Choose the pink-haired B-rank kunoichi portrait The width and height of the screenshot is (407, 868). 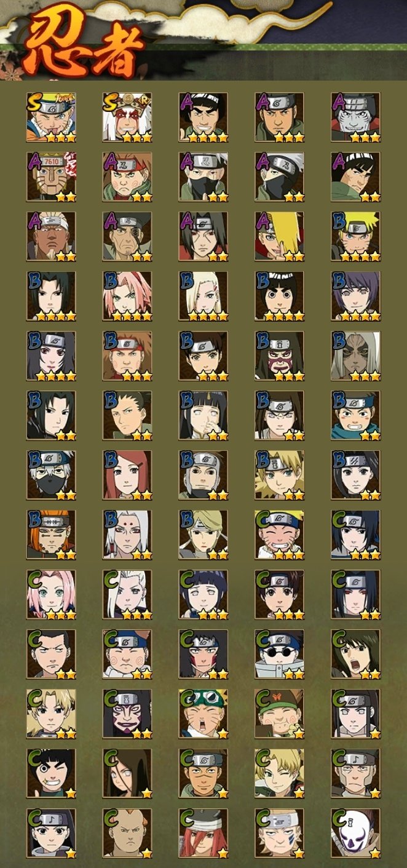pyautogui.click(x=127, y=297)
